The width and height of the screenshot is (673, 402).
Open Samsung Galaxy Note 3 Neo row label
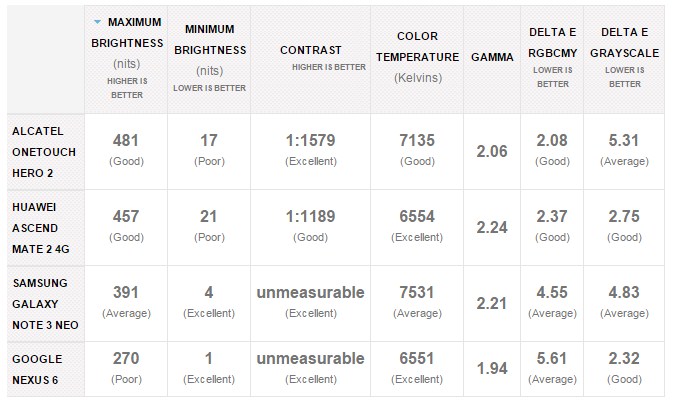pyautogui.click(x=45, y=304)
